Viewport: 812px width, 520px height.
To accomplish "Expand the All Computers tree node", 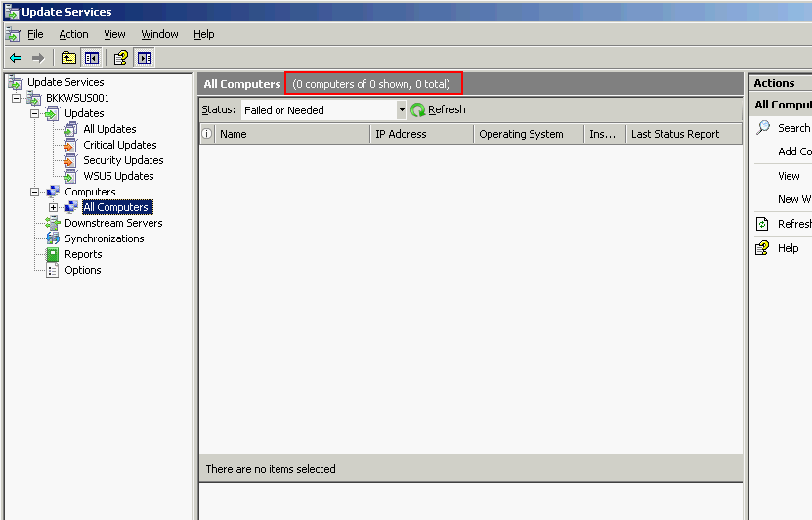I will [53, 207].
